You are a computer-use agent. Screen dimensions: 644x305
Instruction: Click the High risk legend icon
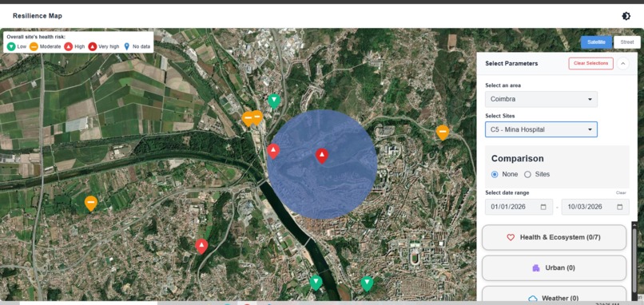pyautogui.click(x=69, y=46)
